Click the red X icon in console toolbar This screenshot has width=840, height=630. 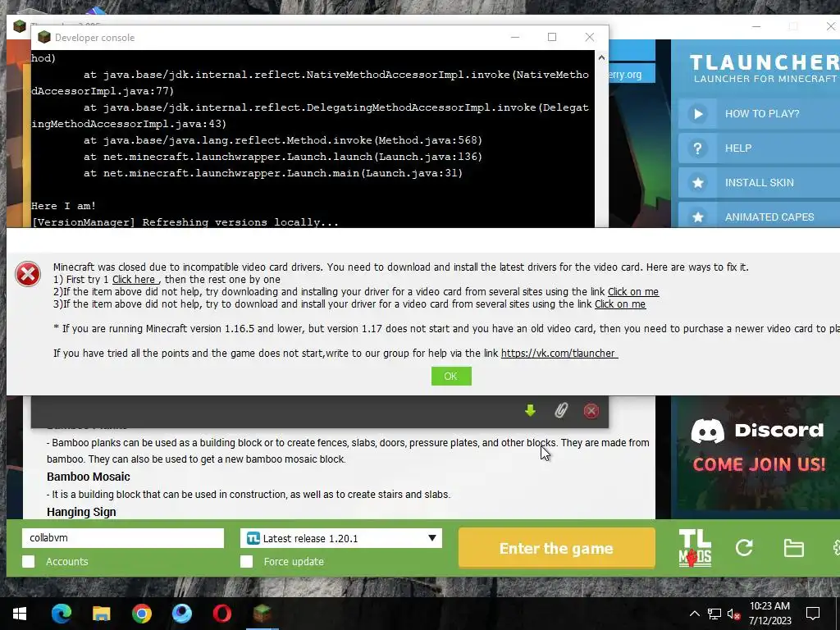[x=591, y=411]
